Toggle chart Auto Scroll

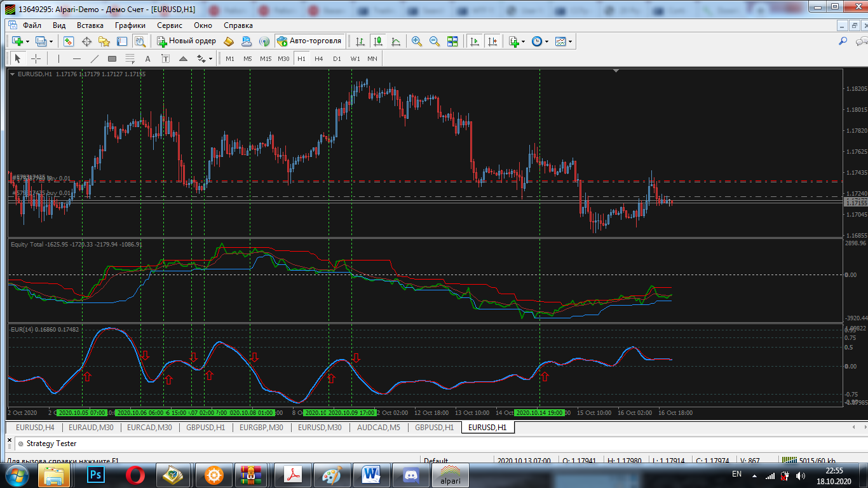coord(474,41)
